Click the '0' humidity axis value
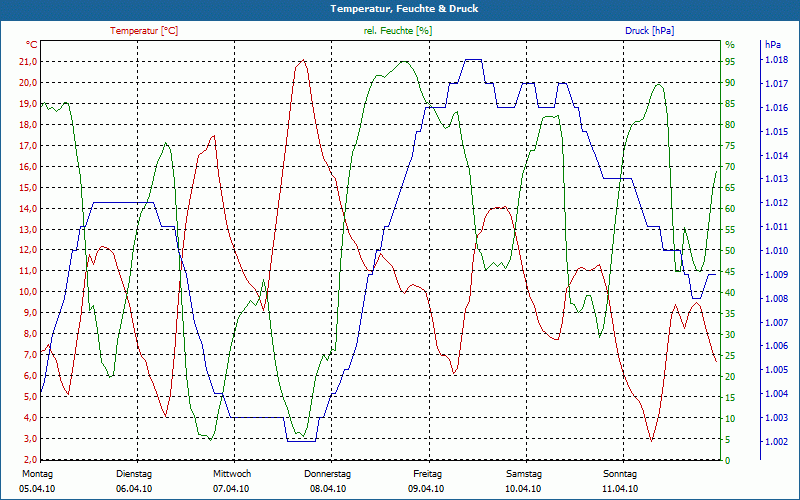 (x=728, y=460)
